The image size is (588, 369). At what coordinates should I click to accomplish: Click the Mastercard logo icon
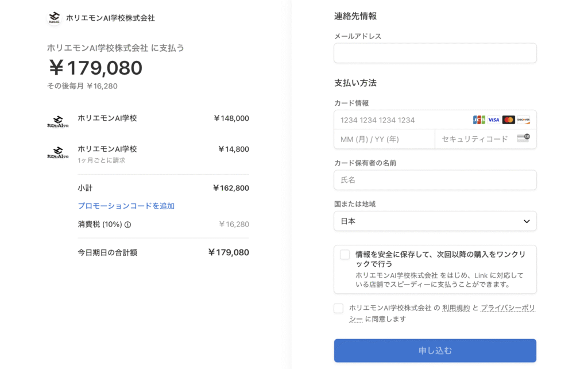[x=509, y=120]
